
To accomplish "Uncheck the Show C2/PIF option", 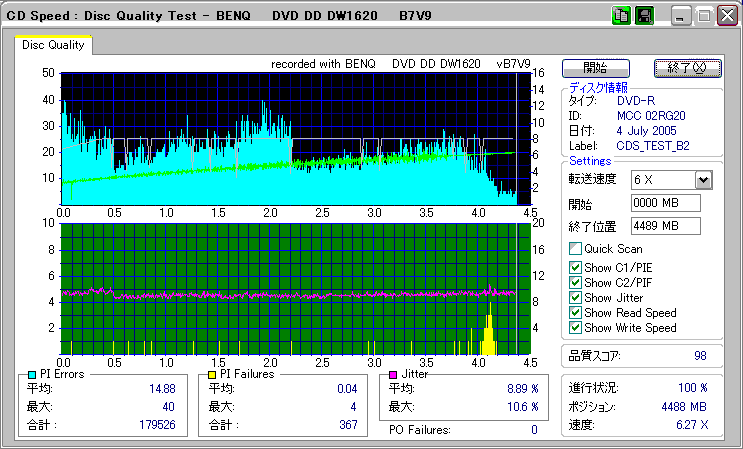I will (x=575, y=282).
